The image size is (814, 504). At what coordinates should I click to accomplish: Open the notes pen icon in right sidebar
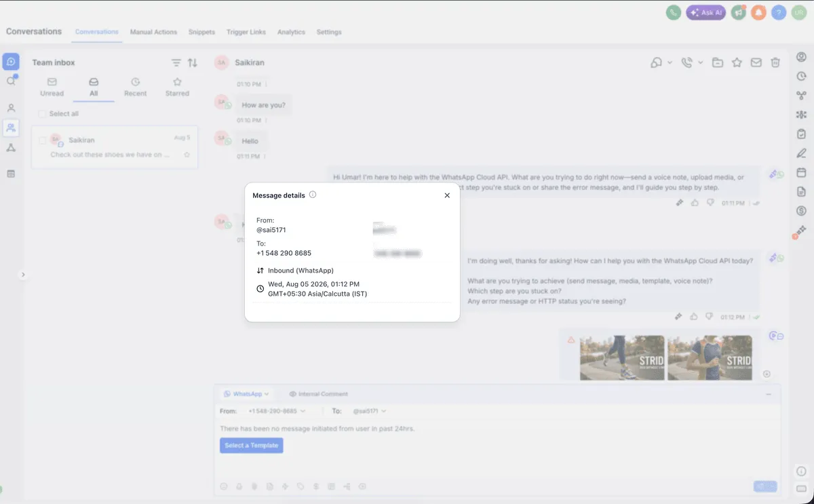point(801,153)
